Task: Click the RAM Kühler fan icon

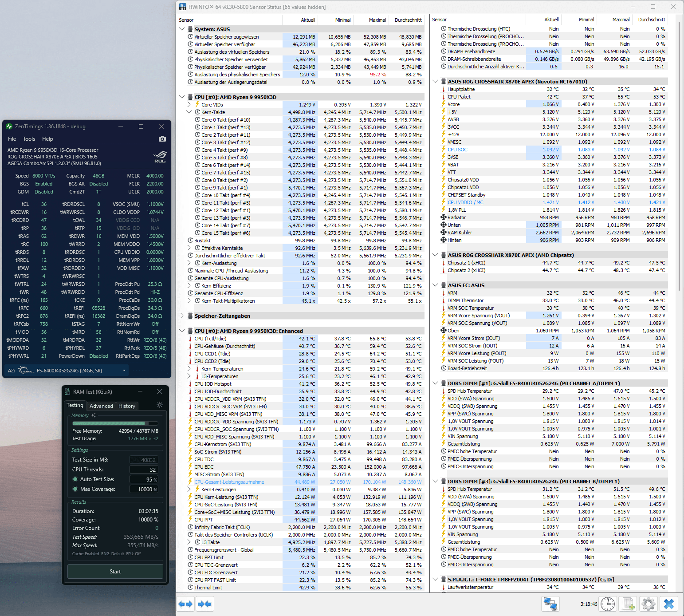Action: point(443,233)
